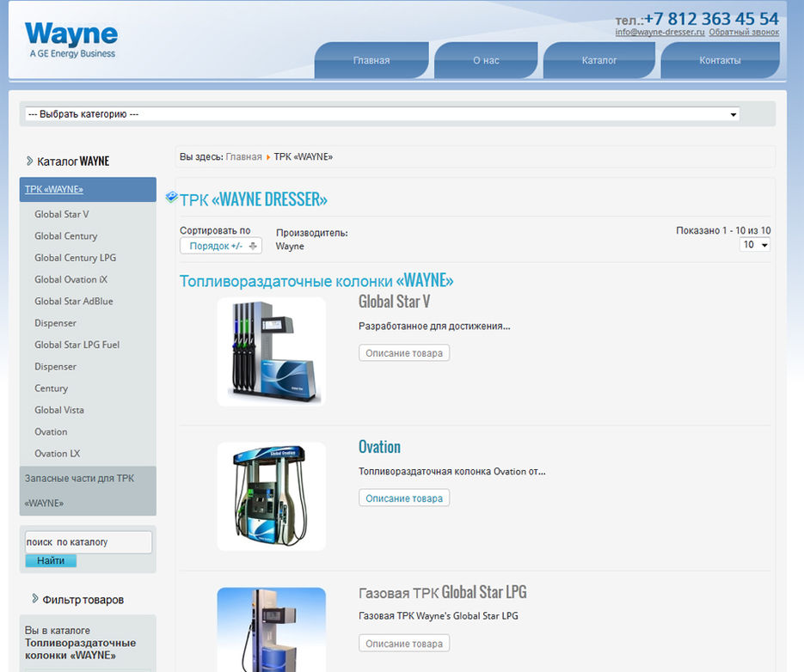The width and height of the screenshot is (804, 672).
Task: Click the Сортировать по label
Action: pyautogui.click(x=215, y=230)
